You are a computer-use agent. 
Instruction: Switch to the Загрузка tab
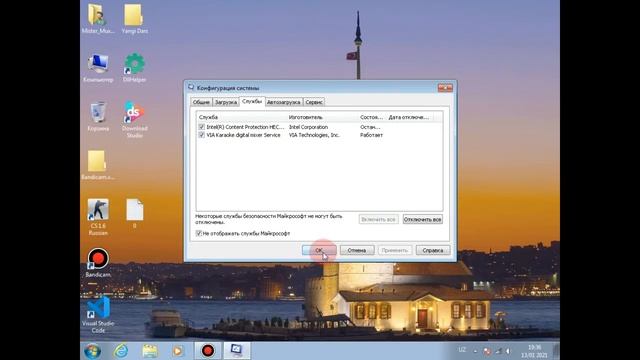226,102
